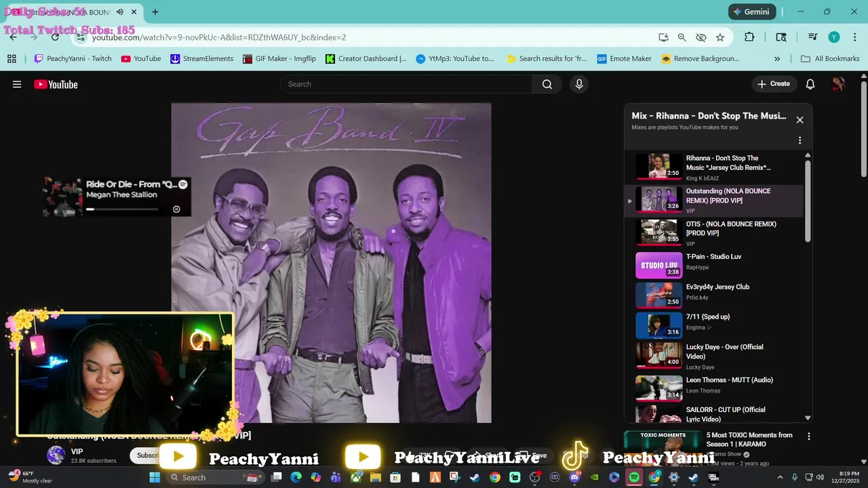Open the system tray hidden icons chevron
This screenshot has height=488, width=868.
point(780,477)
